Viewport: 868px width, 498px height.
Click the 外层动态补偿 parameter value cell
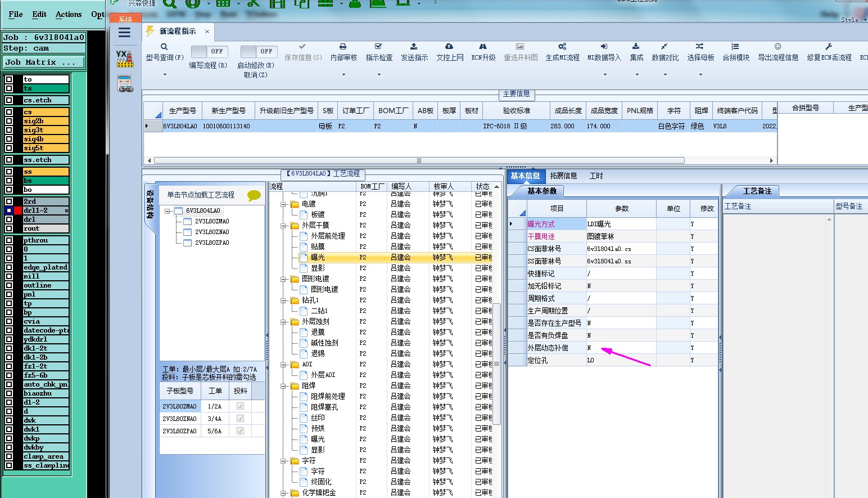tap(621, 348)
